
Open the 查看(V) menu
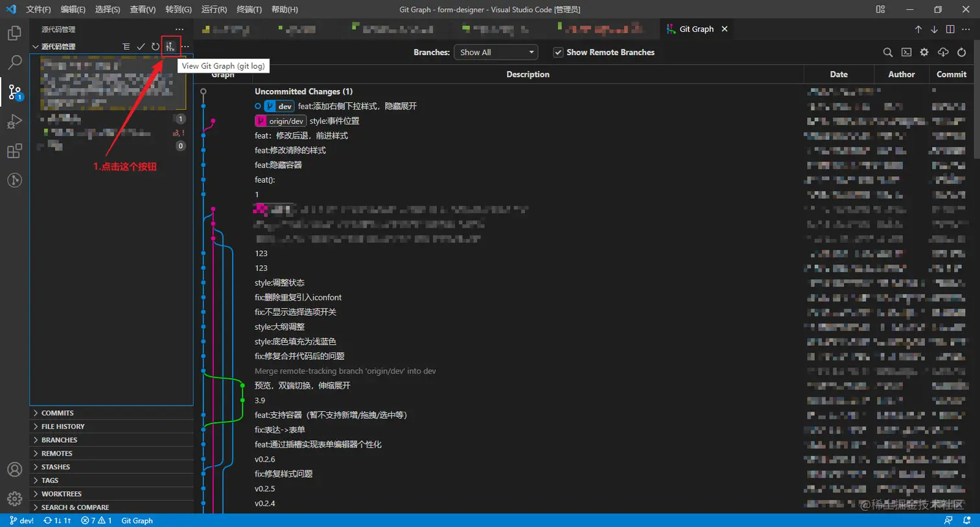(x=143, y=10)
